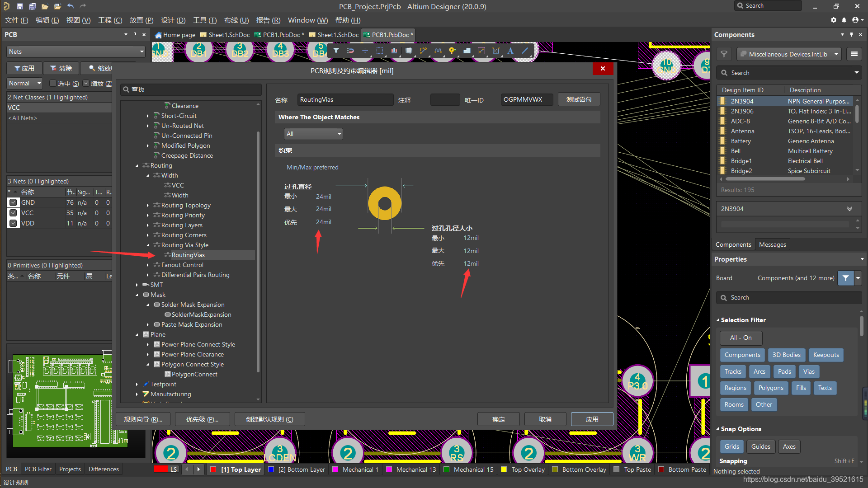Click the selection filter funnel in active bar

click(336, 51)
